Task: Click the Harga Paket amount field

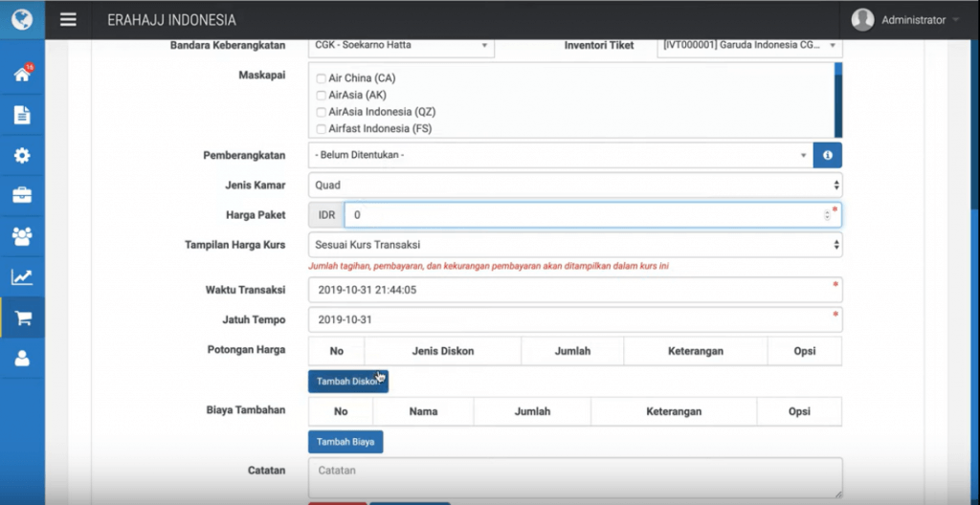Action: 584,215
